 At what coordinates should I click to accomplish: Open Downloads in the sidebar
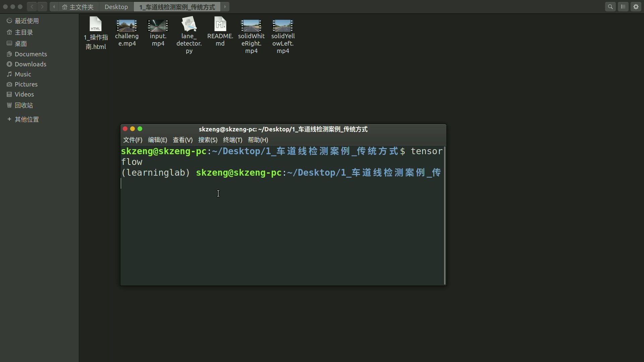click(x=39, y=64)
